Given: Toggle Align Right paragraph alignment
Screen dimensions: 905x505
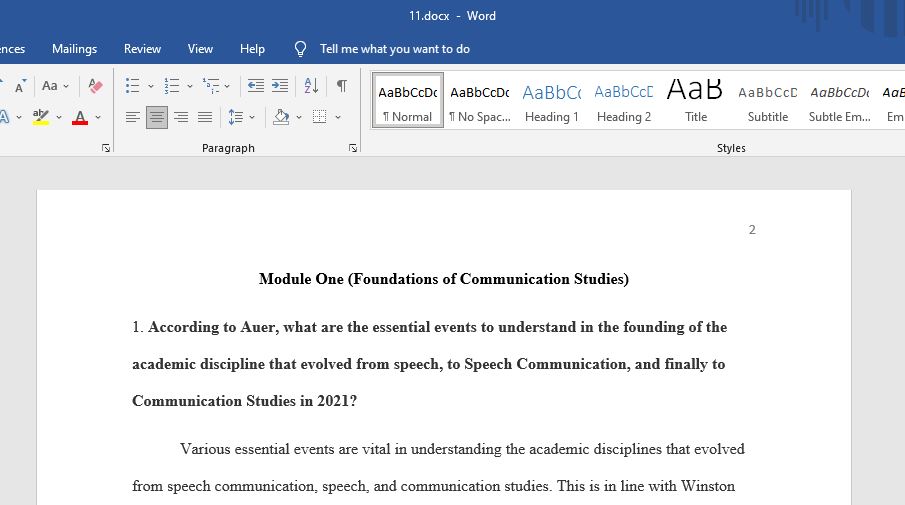Looking at the screenshot, I should (x=181, y=117).
